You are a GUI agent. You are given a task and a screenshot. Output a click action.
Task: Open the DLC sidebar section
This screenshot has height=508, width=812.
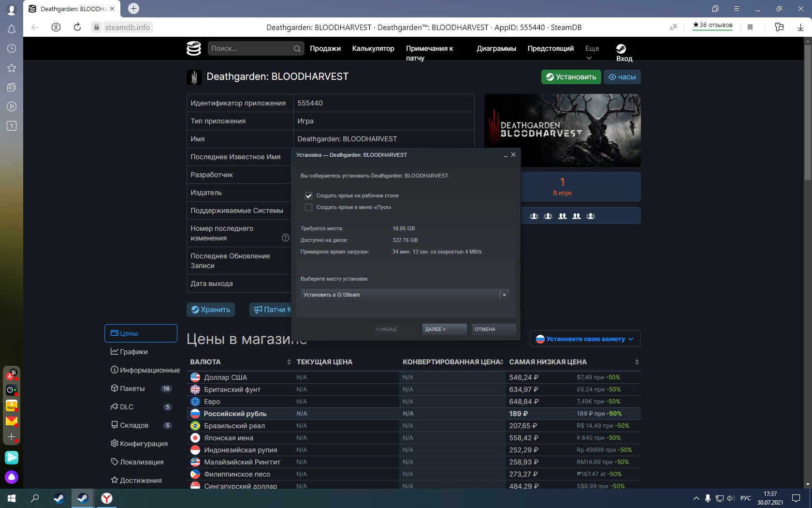[x=141, y=407]
